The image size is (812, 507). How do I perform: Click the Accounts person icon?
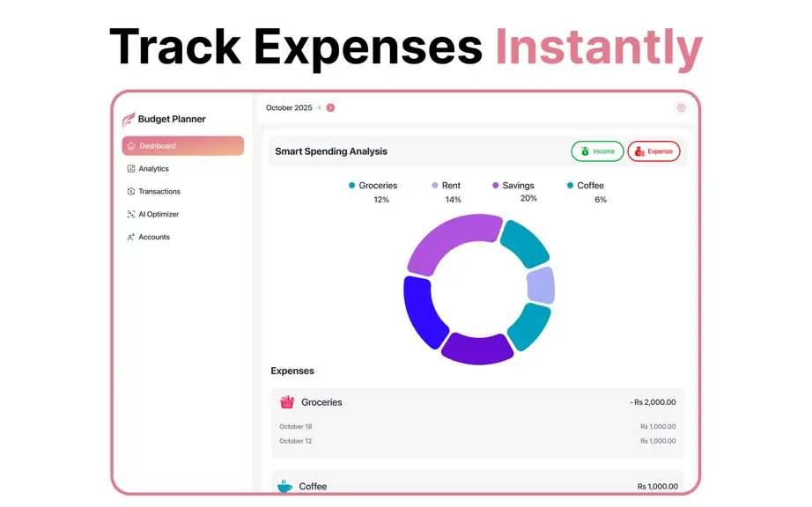tap(131, 237)
